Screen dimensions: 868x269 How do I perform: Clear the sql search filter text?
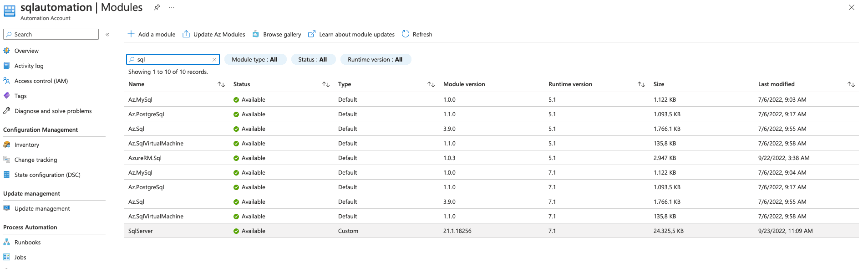(214, 60)
